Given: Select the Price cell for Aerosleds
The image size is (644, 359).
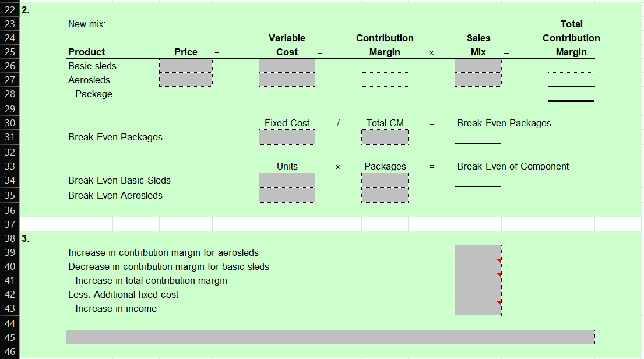Looking at the screenshot, I should (185, 80).
